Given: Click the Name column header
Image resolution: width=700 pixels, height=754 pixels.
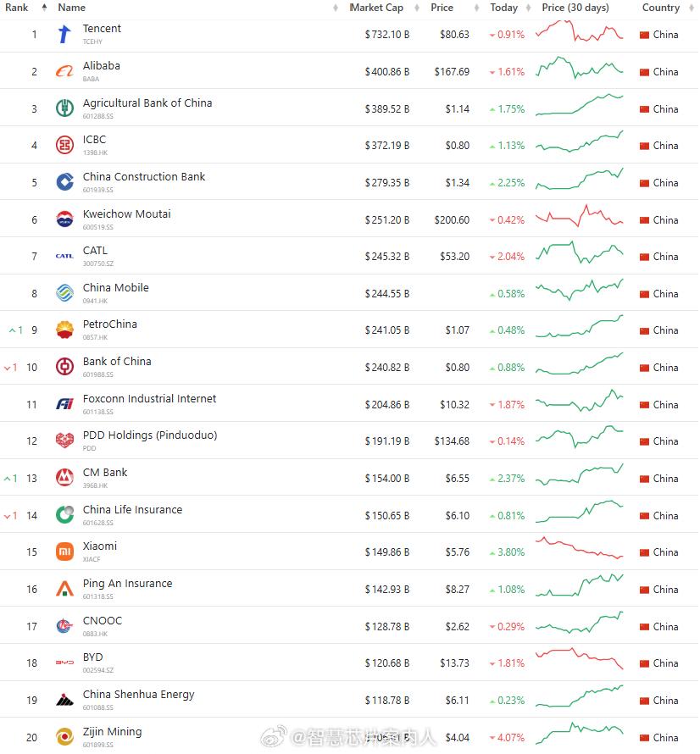Looking at the screenshot, I should coord(72,8).
